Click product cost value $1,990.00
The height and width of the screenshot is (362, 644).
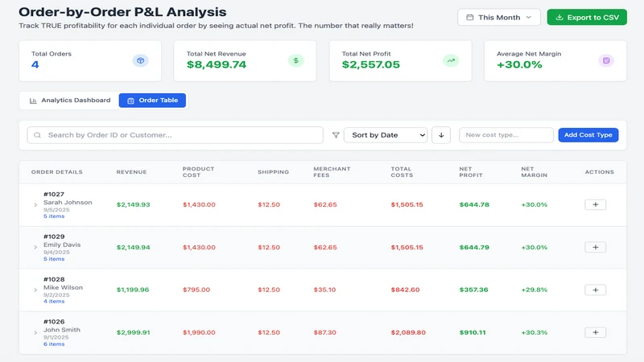[199, 332]
